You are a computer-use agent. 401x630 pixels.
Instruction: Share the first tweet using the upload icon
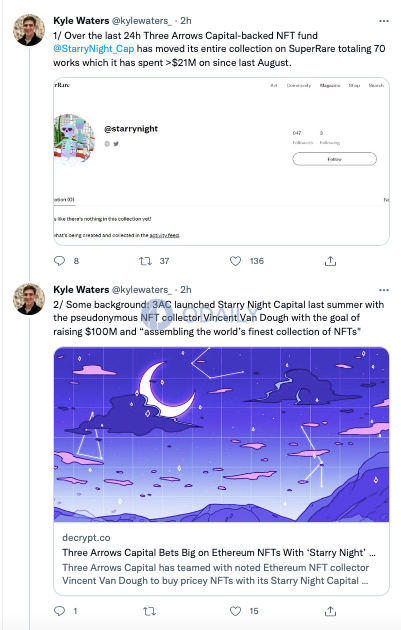point(330,261)
